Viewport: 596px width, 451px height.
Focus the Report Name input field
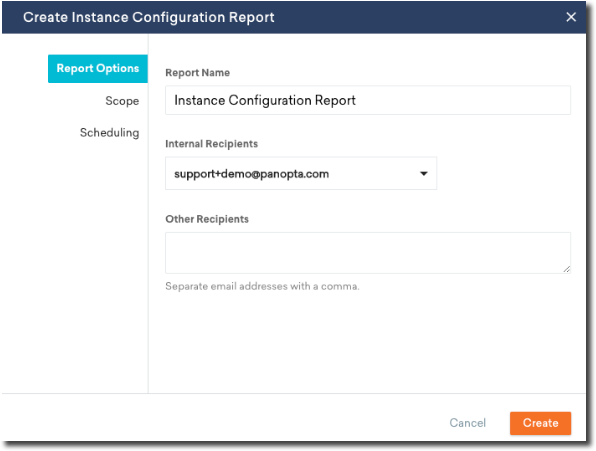(x=368, y=100)
